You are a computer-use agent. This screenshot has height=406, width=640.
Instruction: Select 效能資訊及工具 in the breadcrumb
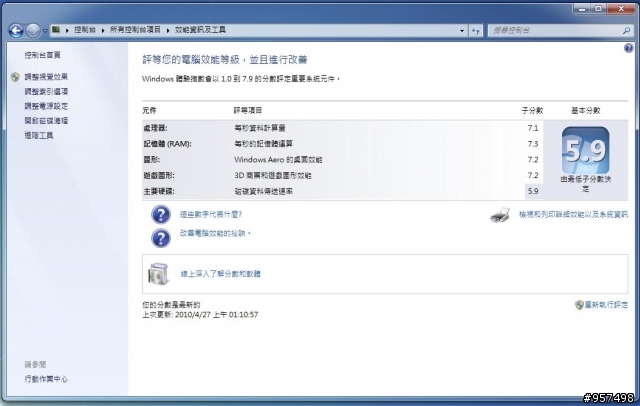point(200,30)
